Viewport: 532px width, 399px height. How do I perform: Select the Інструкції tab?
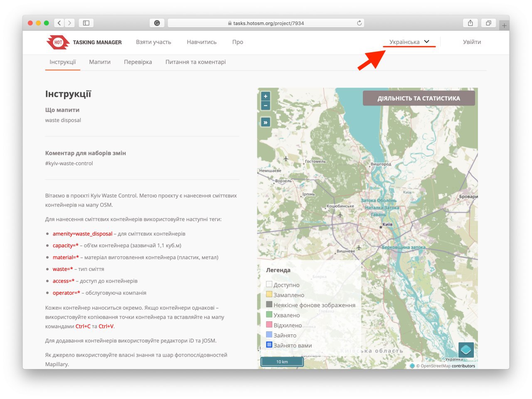63,62
